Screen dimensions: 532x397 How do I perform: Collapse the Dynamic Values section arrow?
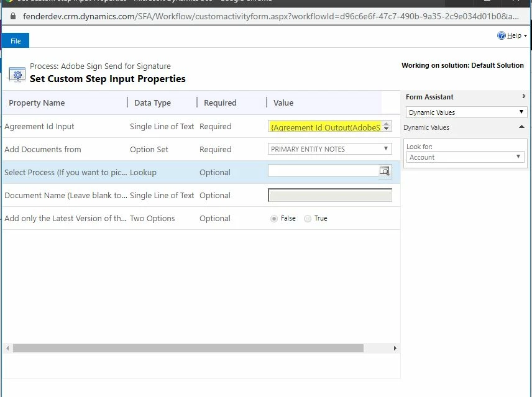(x=521, y=127)
